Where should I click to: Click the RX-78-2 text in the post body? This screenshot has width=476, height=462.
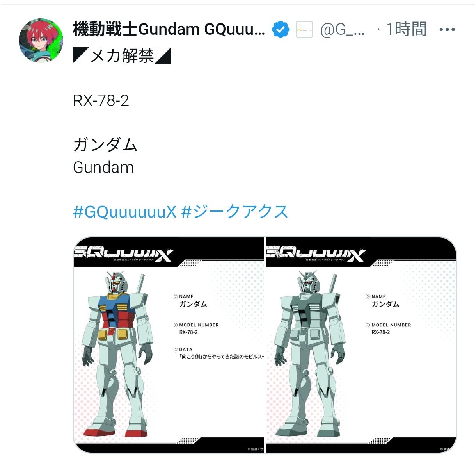pos(101,101)
